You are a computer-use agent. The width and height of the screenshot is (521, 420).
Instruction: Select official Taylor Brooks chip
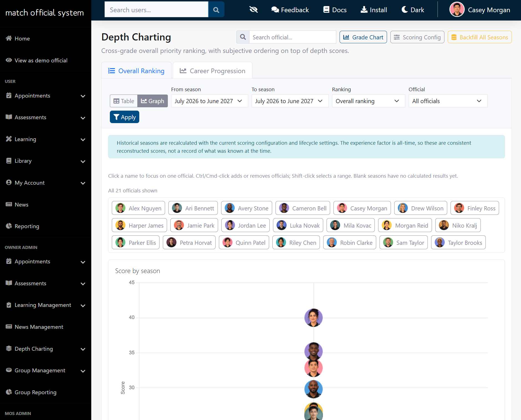pyautogui.click(x=458, y=242)
